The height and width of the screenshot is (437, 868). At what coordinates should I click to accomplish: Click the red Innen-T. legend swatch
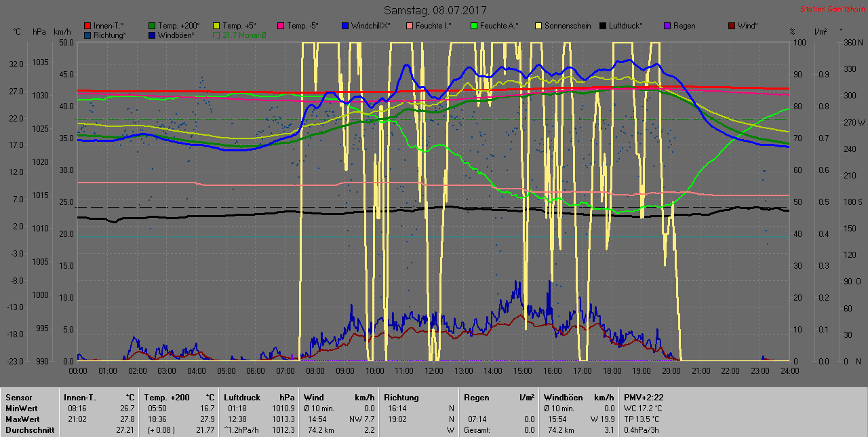(87, 26)
